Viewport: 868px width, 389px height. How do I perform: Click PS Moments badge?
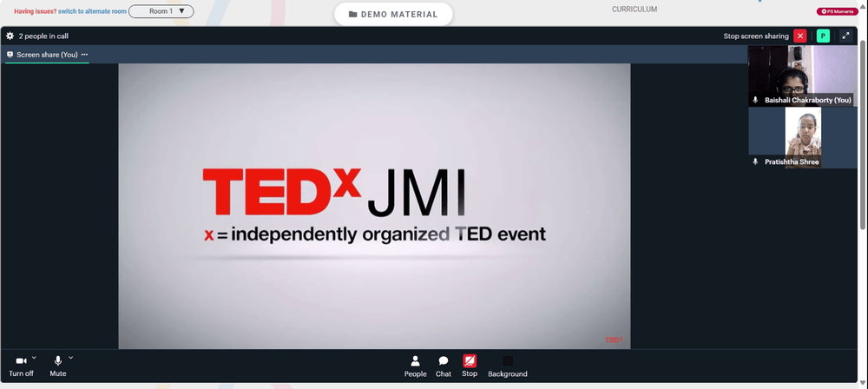(x=837, y=11)
